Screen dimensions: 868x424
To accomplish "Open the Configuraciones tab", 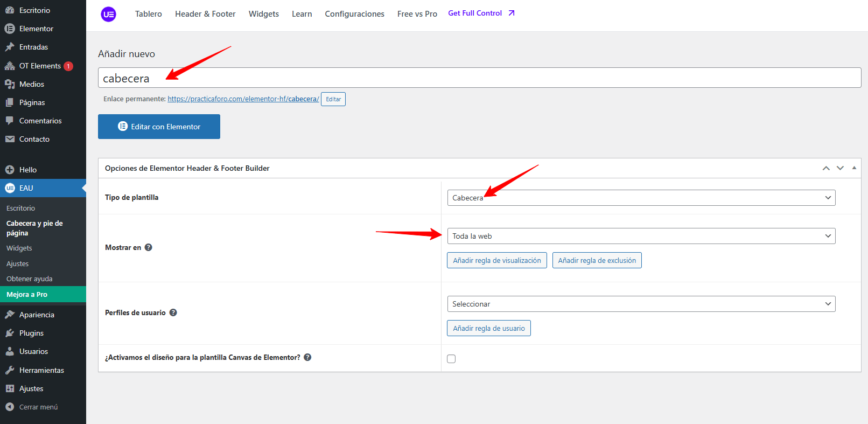I will pyautogui.click(x=354, y=14).
